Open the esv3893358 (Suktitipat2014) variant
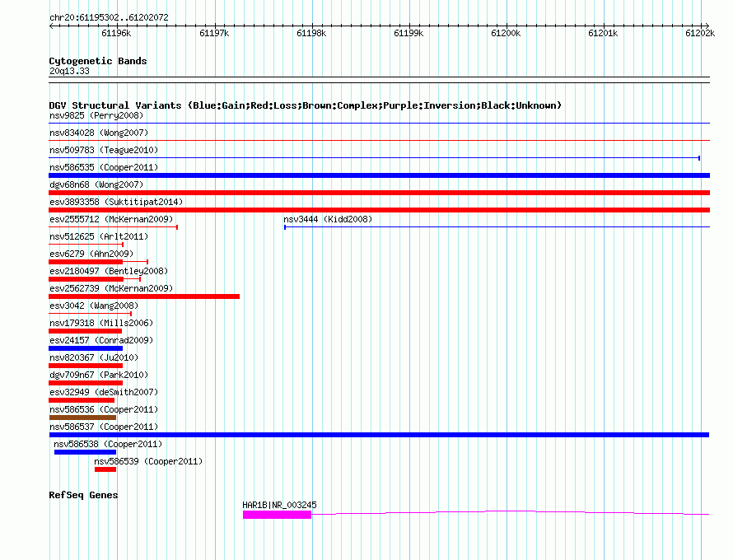 [x=116, y=202]
